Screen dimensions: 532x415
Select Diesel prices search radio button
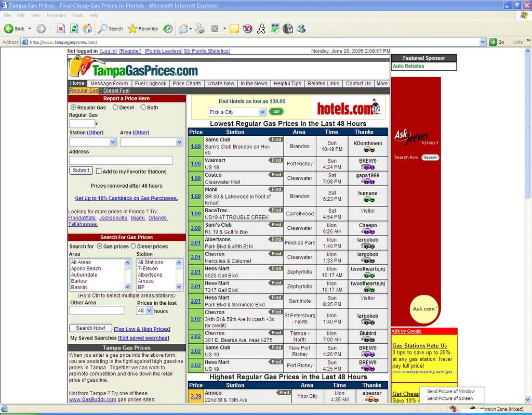pyautogui.click(x=134, y=246)
